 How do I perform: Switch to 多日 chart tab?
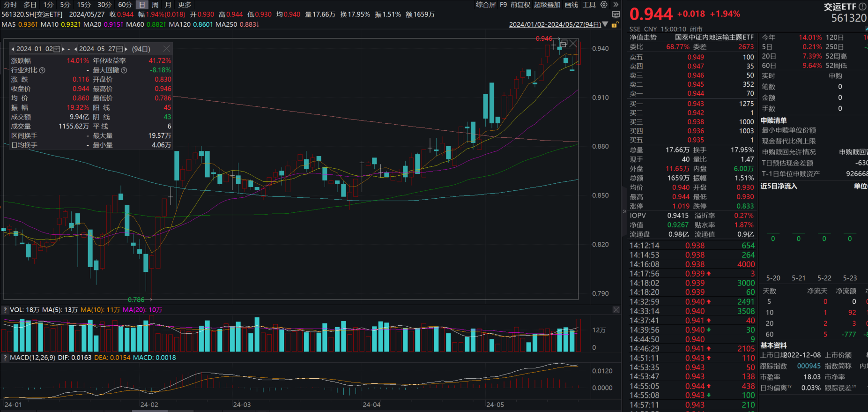click(30, 5)
